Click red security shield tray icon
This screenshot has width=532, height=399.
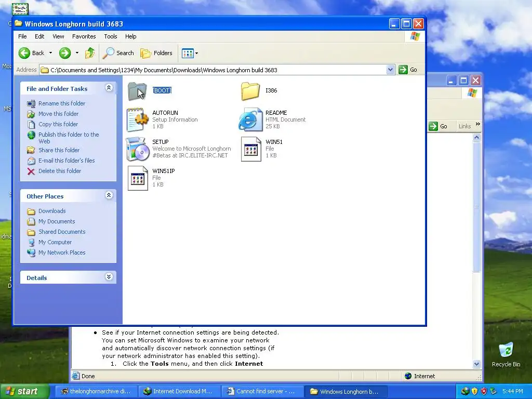[484, 391]
